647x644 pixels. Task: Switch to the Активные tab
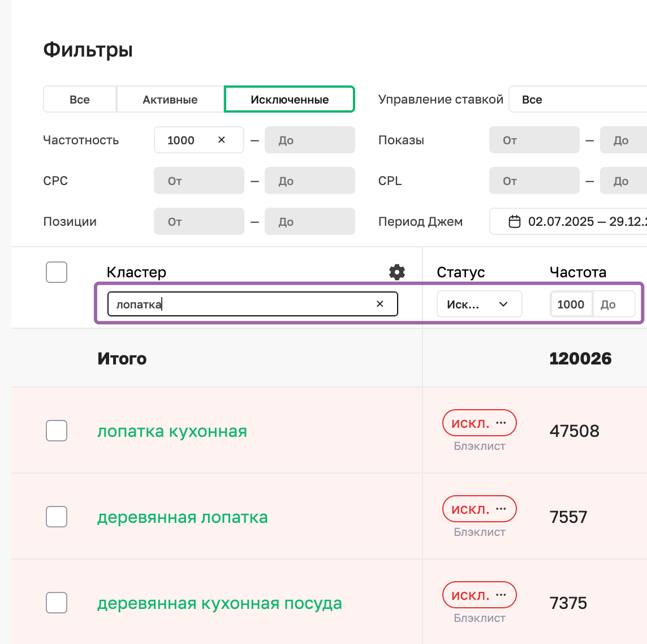point(170,100)
